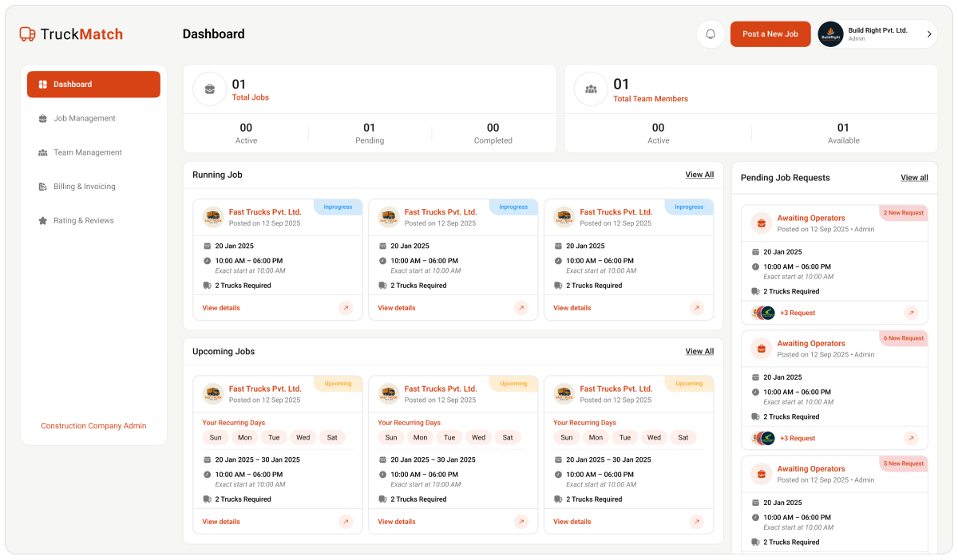Click arrow icon on third Upcoming Jobs card
The image size is (958, 560).
point(696,522)
